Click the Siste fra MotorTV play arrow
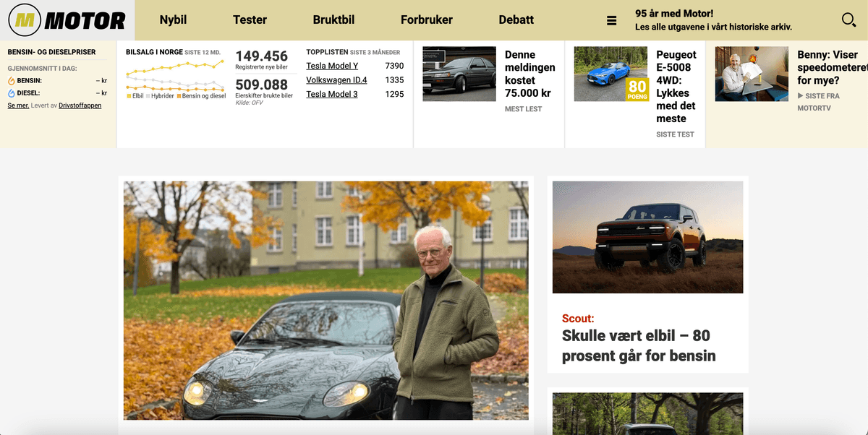This screenshot has width=868, height=435. 800,96
